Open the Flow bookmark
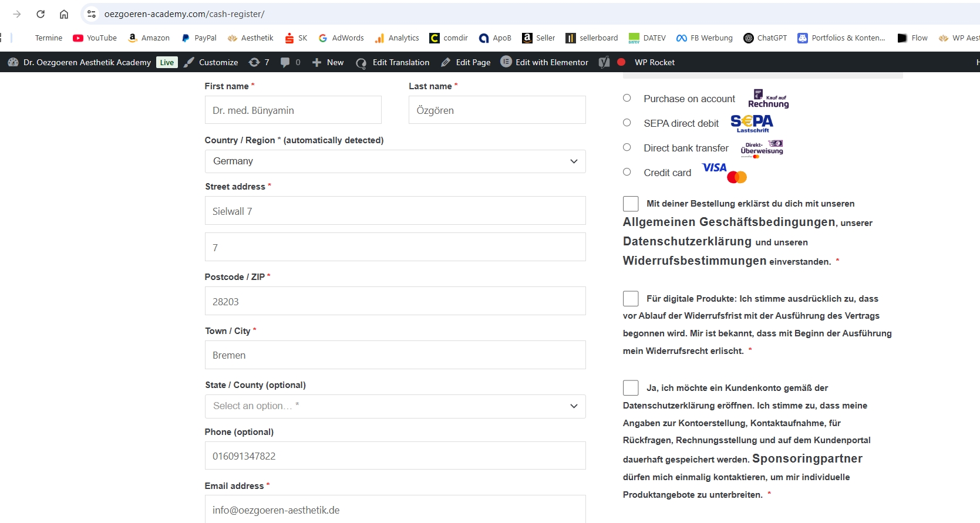Viewport: 980px width, 523px height. point(912,38)
